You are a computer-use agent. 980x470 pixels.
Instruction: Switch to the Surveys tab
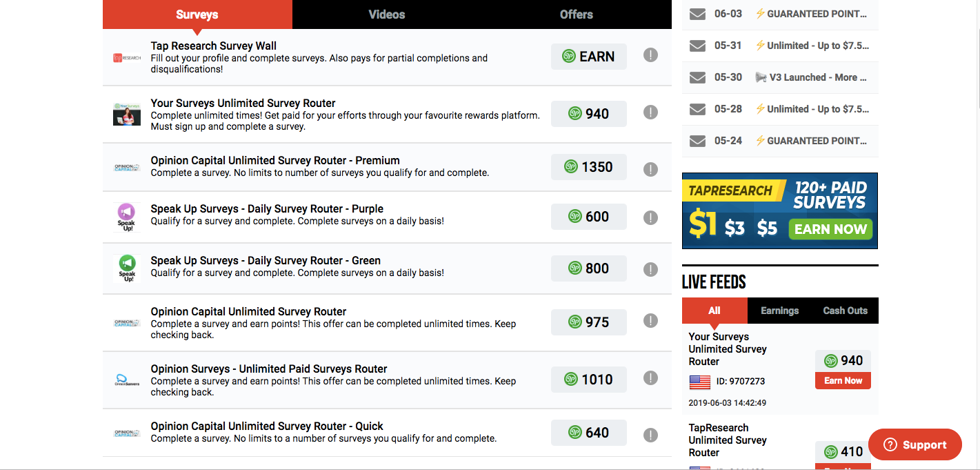pos(197,14)
